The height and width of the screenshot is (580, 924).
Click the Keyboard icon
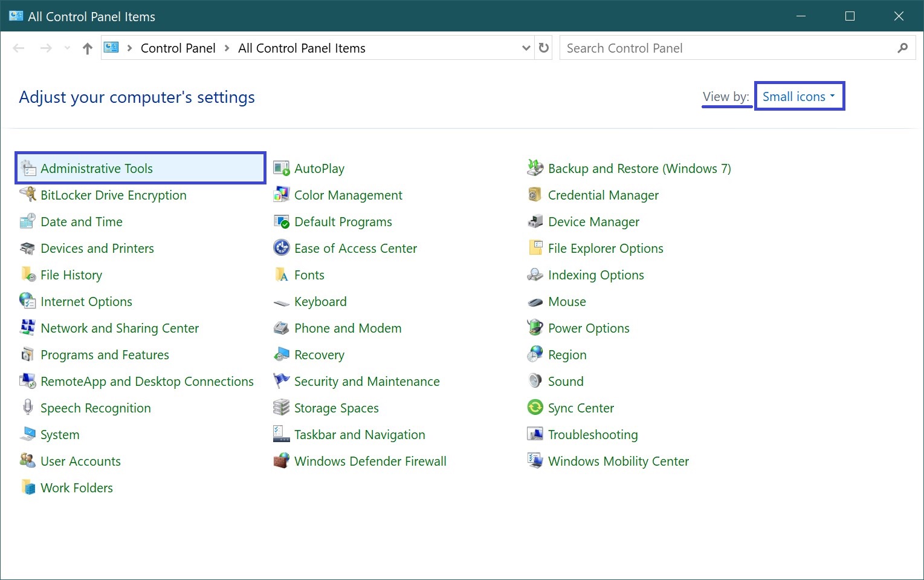tap(282, 302)
